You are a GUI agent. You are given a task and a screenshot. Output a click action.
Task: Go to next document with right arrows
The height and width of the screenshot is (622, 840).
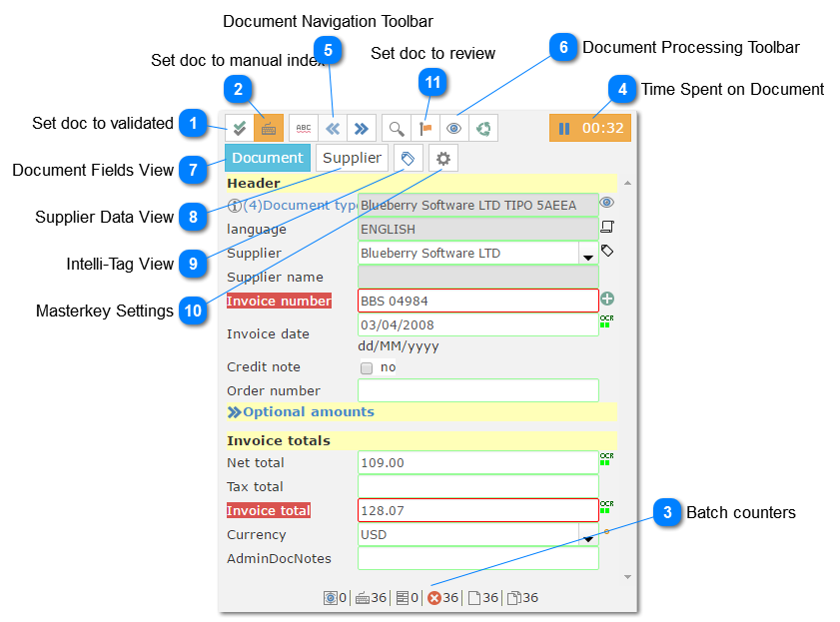(x=362, y=128)
